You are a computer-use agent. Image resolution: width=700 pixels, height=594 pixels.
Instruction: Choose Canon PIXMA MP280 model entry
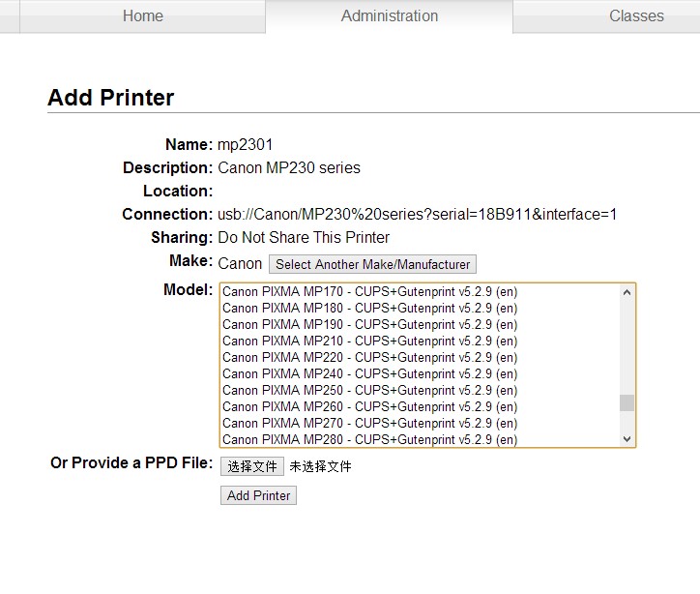pyautogui.click(x=420, y=439)
